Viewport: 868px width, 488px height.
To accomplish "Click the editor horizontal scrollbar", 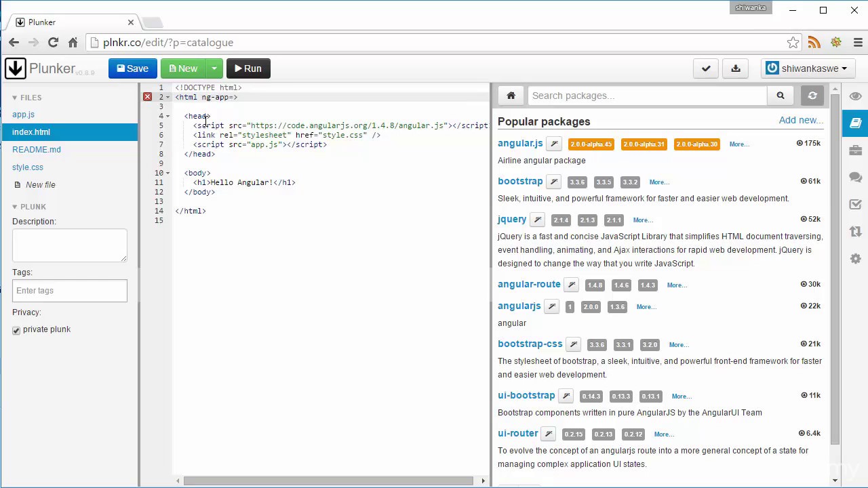I will point(328,481).
